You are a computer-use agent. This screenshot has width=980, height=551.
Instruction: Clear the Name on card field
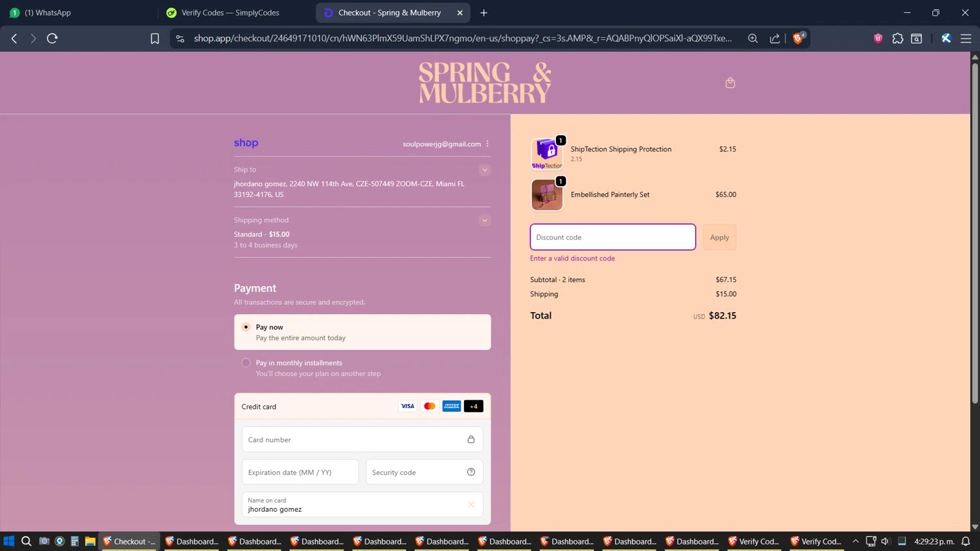[471, 505]
